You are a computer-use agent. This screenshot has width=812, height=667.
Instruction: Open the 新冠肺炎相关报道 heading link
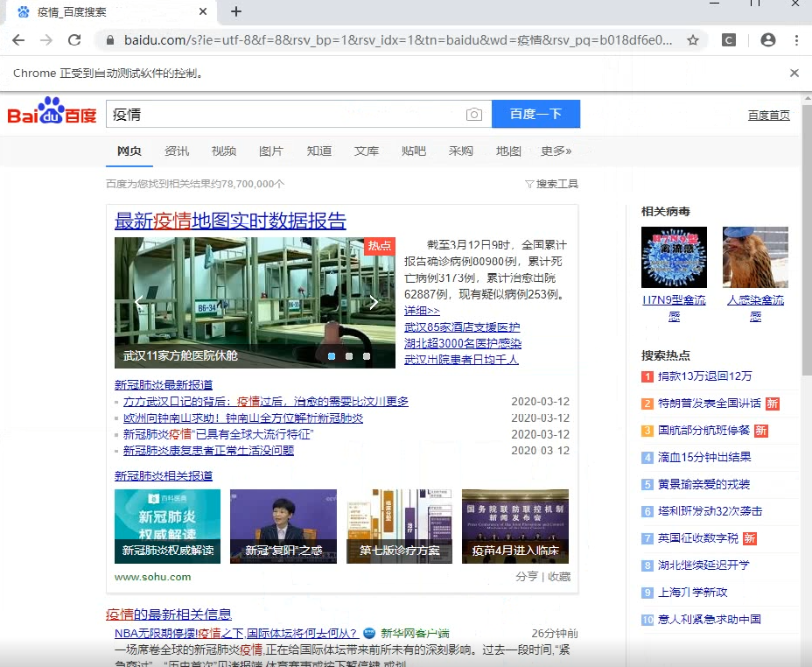pyautogui.click(x=164, y=475)
